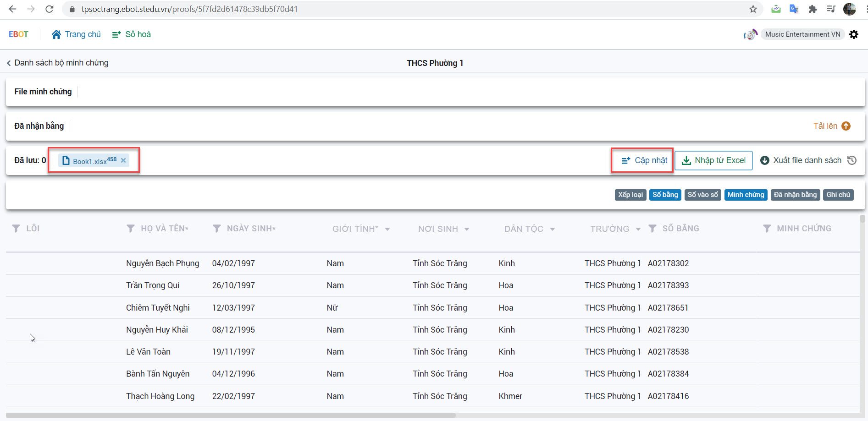Click the Lỗi column filter icon
The width and height of the screenshot is (868, 421).
click(16, 229)
